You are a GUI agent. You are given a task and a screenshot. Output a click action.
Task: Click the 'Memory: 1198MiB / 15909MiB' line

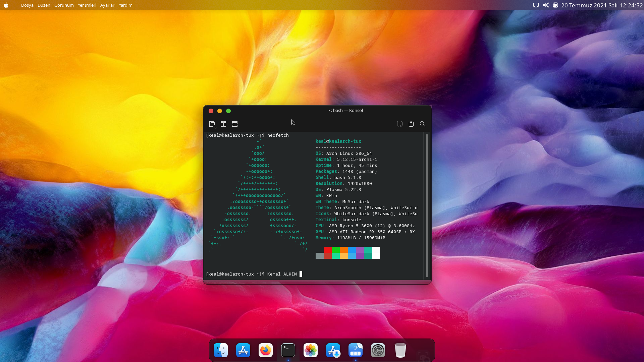click(350, 238)
